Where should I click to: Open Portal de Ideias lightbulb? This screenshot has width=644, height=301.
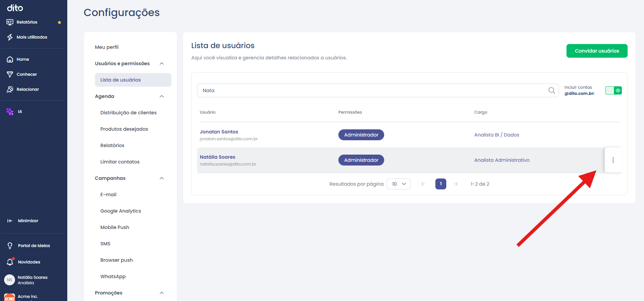pos(10,246)
